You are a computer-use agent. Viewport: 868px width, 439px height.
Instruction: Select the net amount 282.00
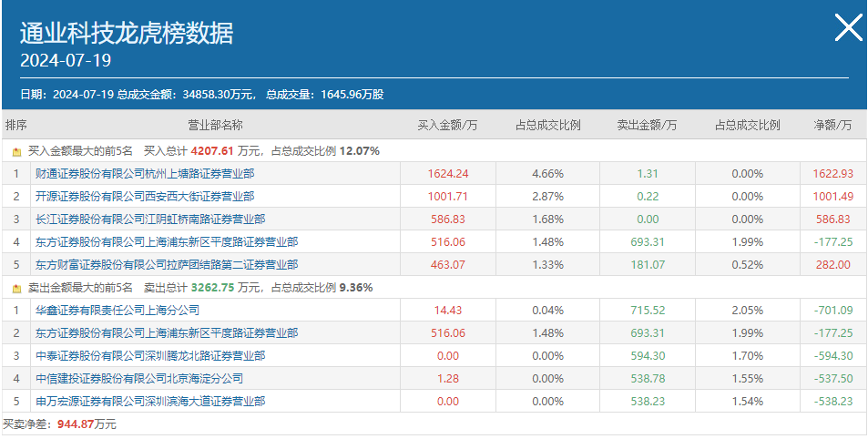832,265
